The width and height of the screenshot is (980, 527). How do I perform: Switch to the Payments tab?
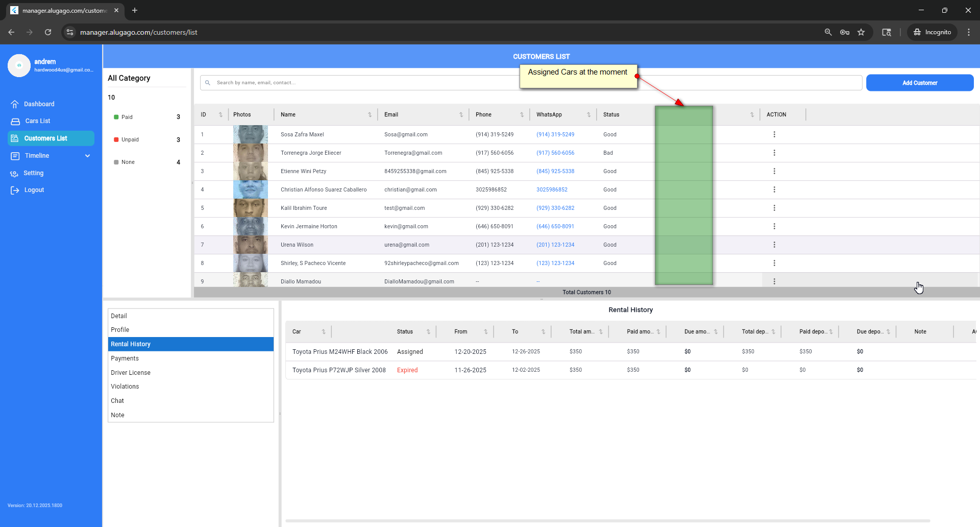tap(125, 358)
